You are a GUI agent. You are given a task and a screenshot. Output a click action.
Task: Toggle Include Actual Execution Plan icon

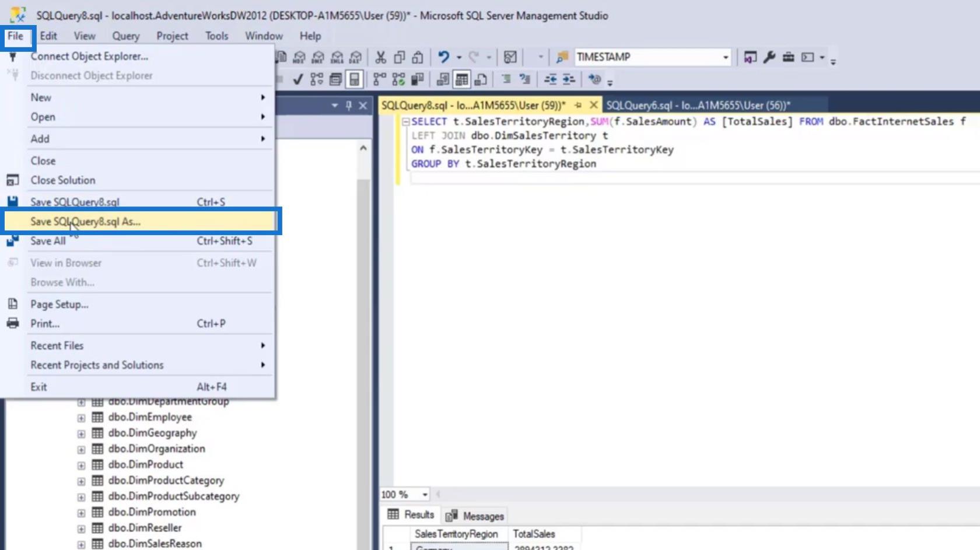380,79
